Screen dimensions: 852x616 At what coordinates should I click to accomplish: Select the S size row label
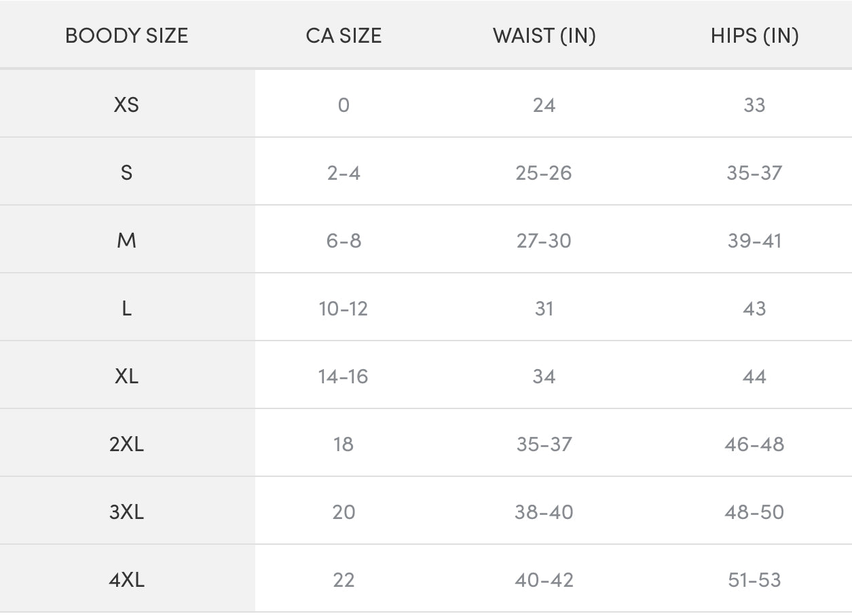[x=127, y=173]
